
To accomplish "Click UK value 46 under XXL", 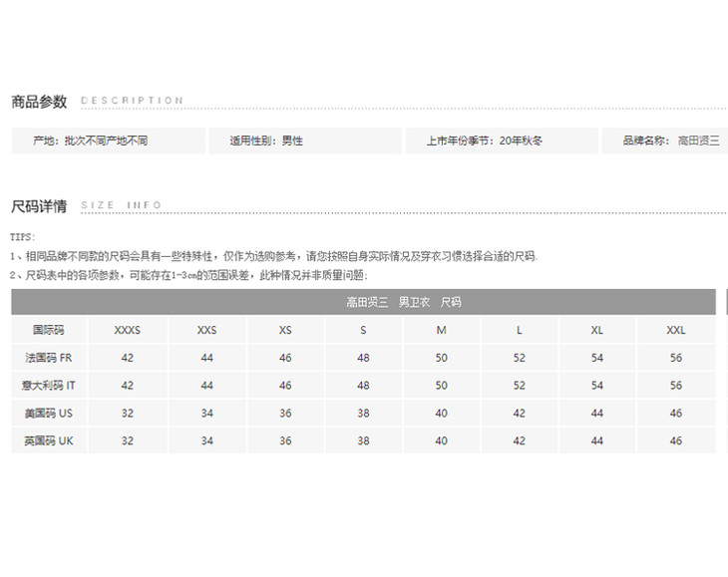I will pos(676,440).
